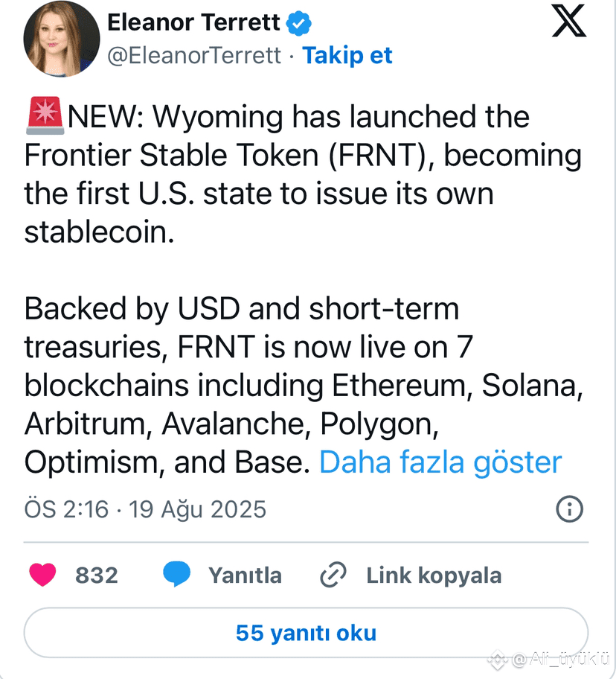Open the @EleanorTerrett handle
The image size is (616, 679).
194,55
